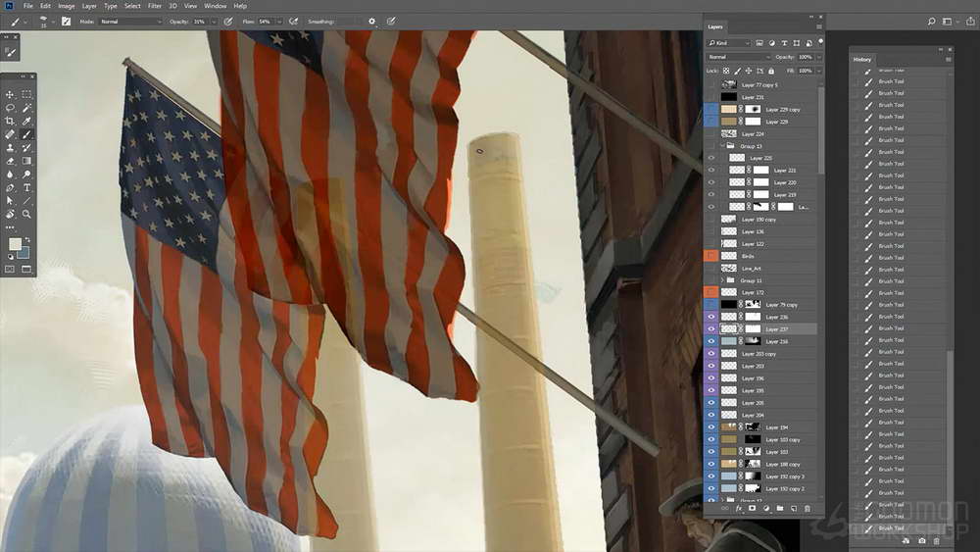Click the layer style fx icon
This screenshot has height=552, width=980.
pyautogui.click(x=739, y=508)
